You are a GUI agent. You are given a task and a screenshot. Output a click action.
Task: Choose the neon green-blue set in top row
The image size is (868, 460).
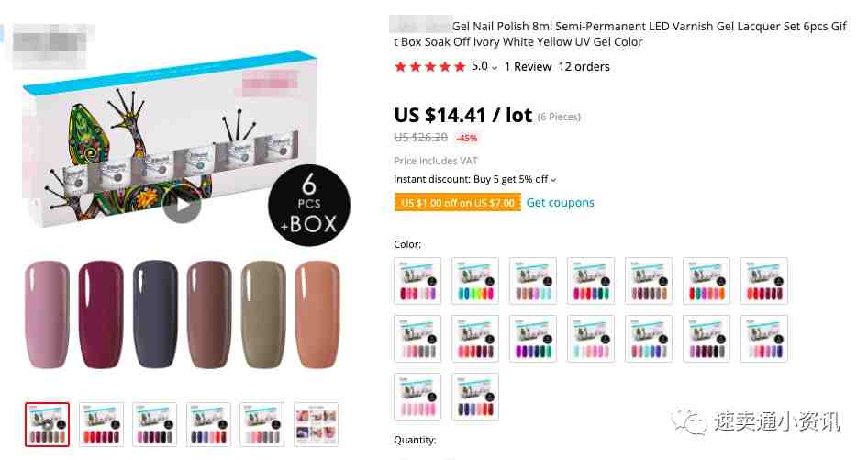pos(475,280)
